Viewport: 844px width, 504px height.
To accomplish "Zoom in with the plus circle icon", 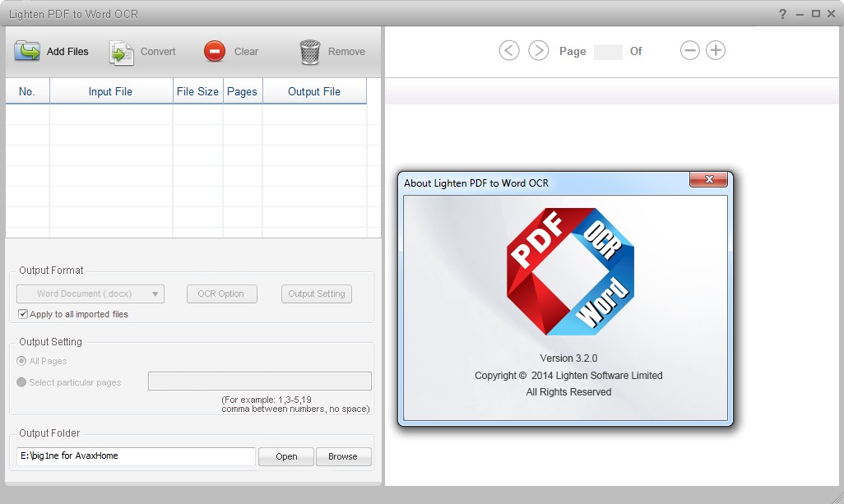I will [716, 50].
